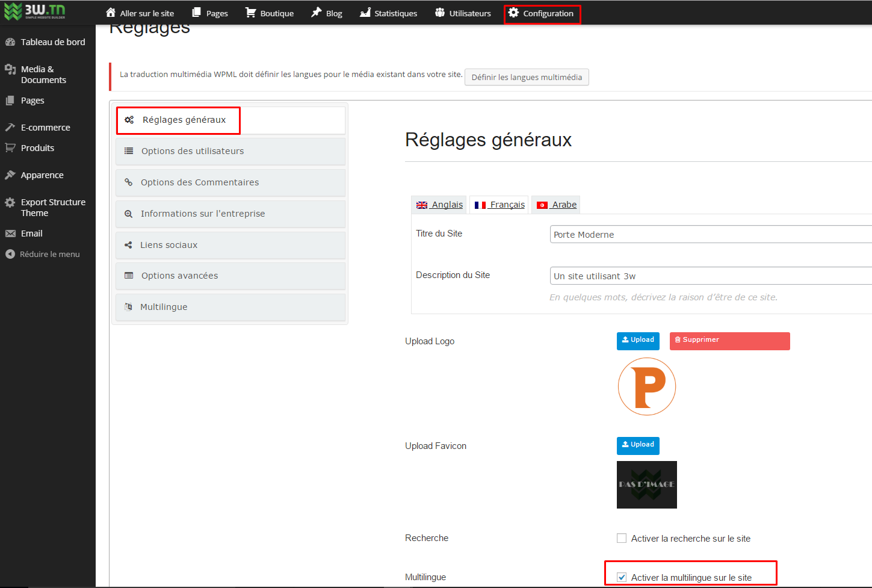Screen dimensions: 872x588
Task: Click the Statistiques chart icon
Action: pyautogui.click(x=365, y=13)
